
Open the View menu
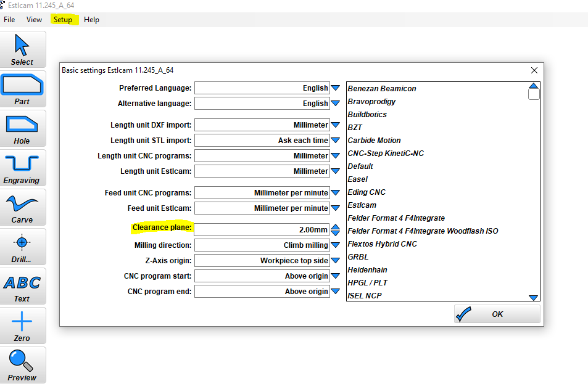tap(34, 20)
